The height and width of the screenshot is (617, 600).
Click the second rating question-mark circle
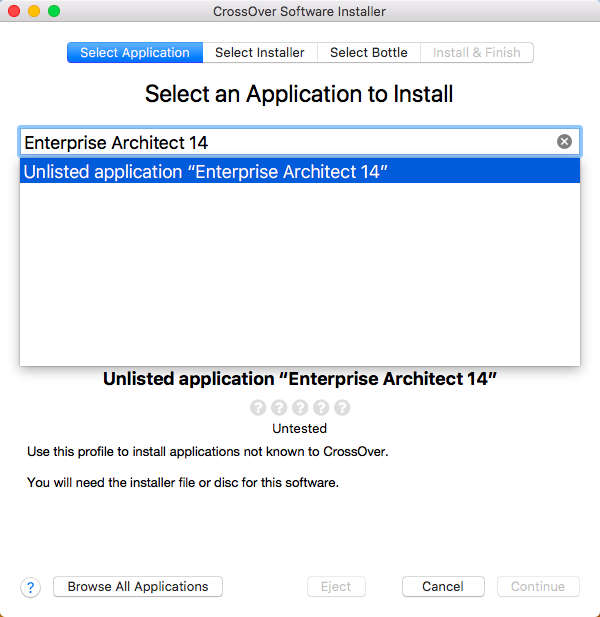(x=279, y=408)
